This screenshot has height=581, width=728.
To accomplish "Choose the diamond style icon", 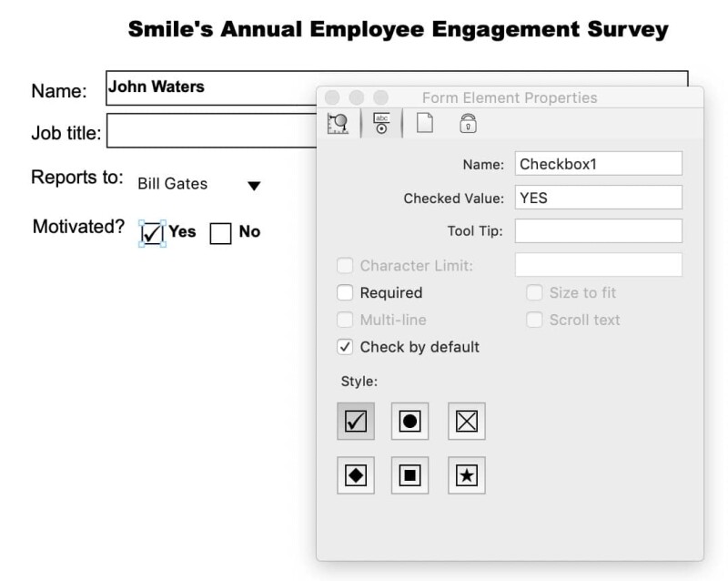I will click(x=356, y=475).
